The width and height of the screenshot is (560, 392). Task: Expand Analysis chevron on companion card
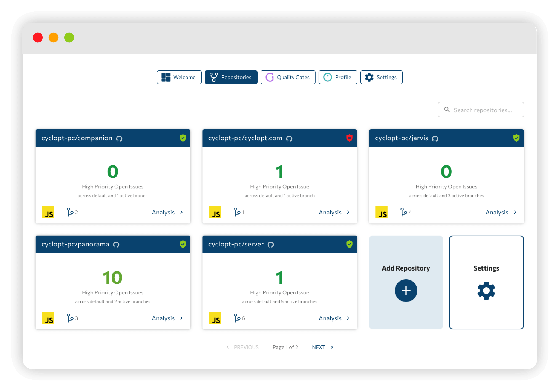tap(182, 212)
